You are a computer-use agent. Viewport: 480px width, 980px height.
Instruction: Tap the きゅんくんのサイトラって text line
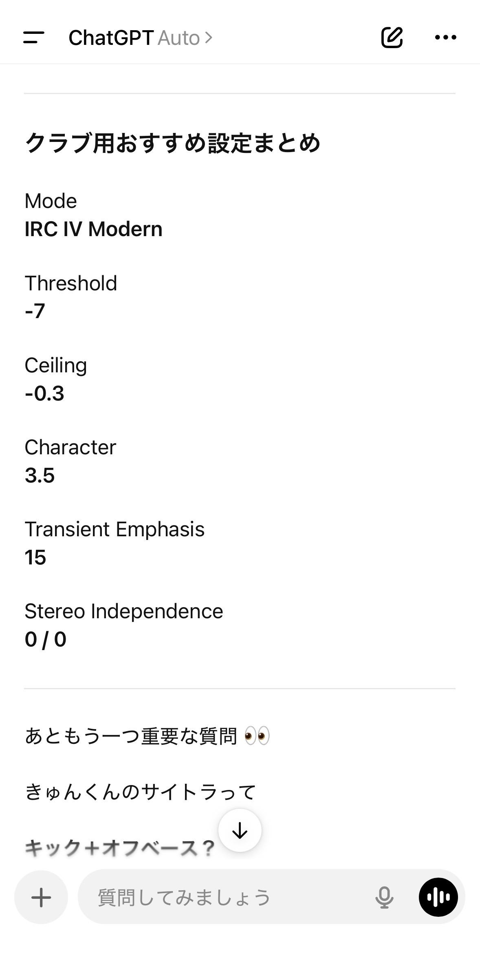(140, 792)
